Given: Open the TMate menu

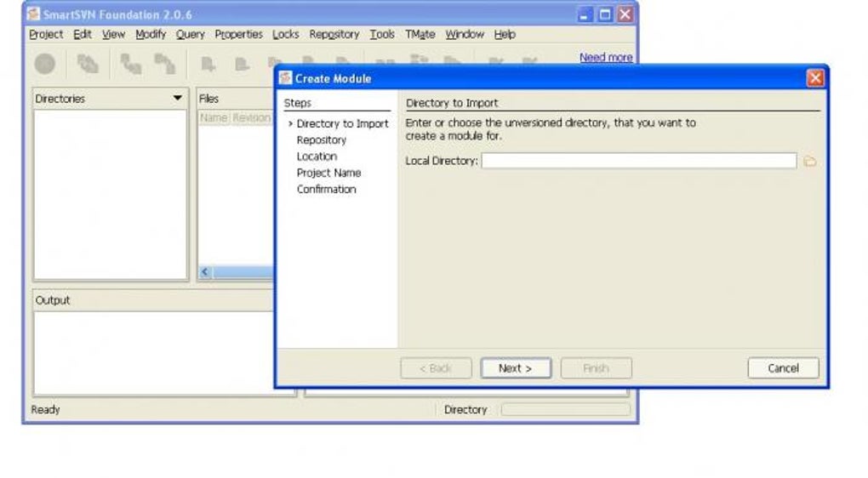Looking at the screenshot, I should (420, 34).
